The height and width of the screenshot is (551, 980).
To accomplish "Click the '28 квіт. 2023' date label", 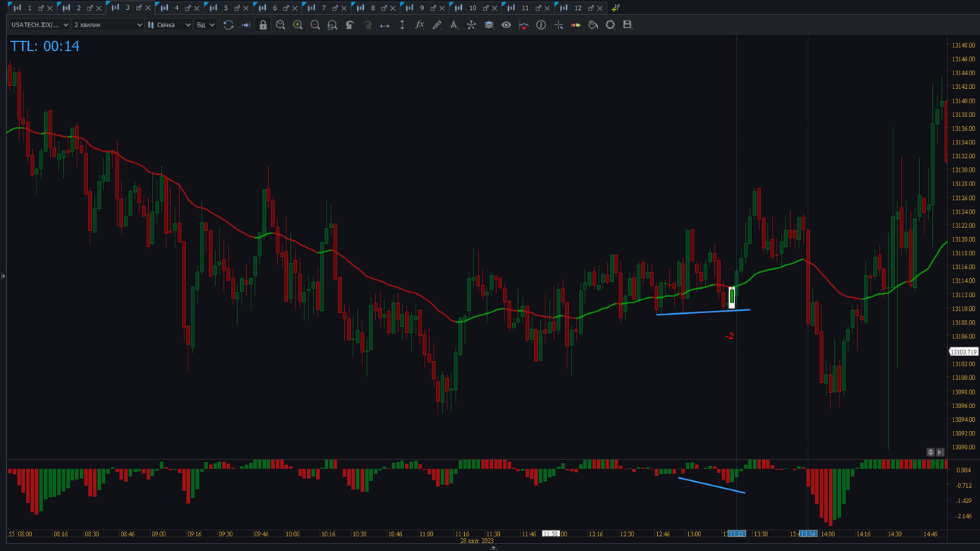I will pos(476,541).
